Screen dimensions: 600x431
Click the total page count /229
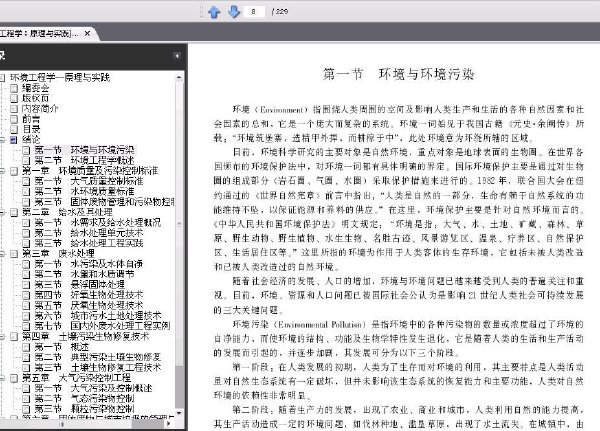(x=280, y=11)
